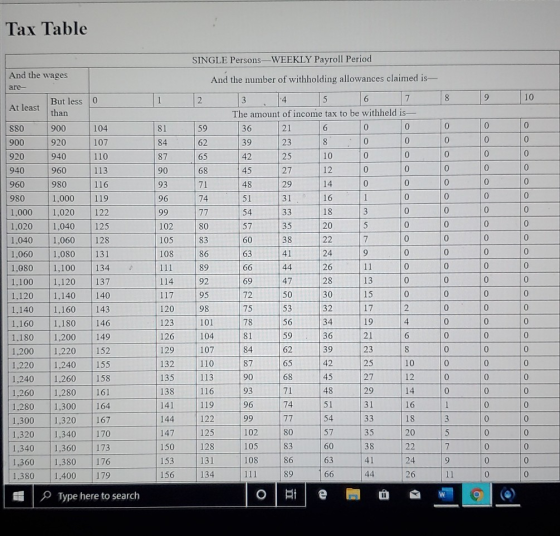Select 161 in the 1,260 row
This screenshot has width=560, height=536.
103,392
